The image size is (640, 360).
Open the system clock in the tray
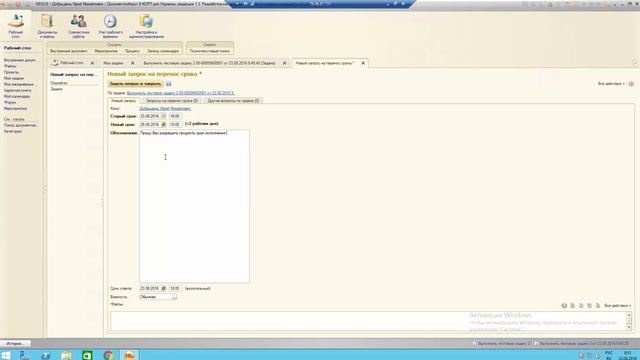[x=628, y=356]
